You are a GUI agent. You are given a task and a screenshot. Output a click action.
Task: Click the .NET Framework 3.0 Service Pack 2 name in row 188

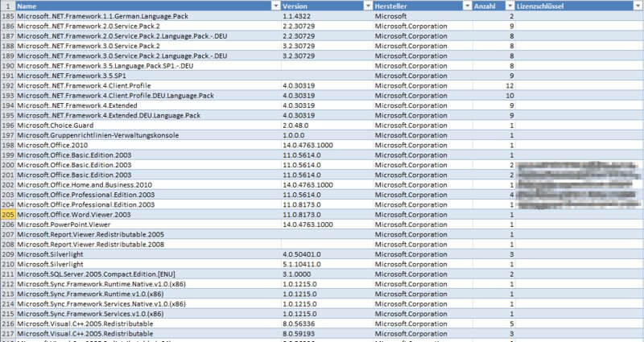[148, 46]
